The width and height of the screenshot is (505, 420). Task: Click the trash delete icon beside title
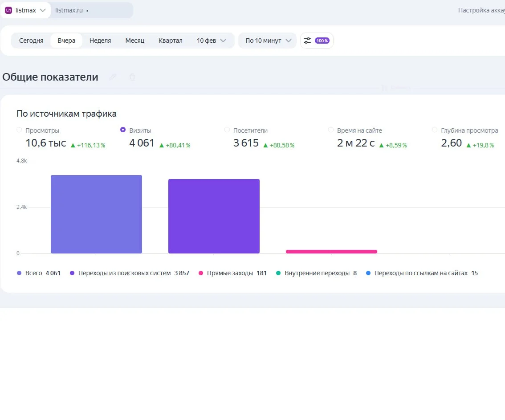coord(132,77)
